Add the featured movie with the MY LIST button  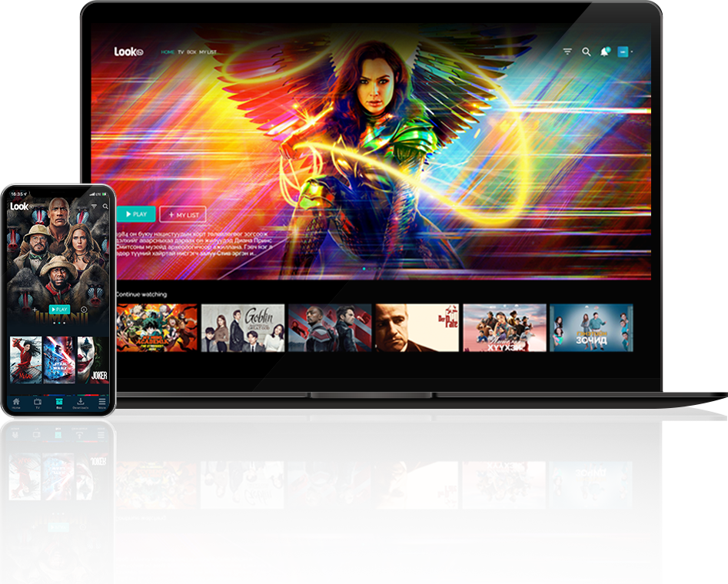coord(182,215)
